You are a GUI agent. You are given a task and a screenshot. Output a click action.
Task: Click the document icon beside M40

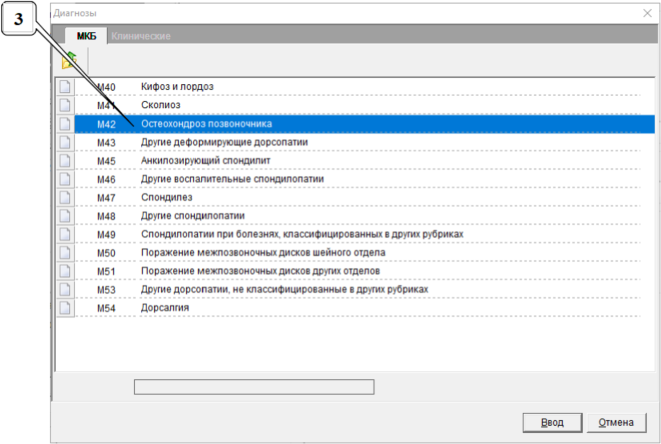[x=65, y=87]
